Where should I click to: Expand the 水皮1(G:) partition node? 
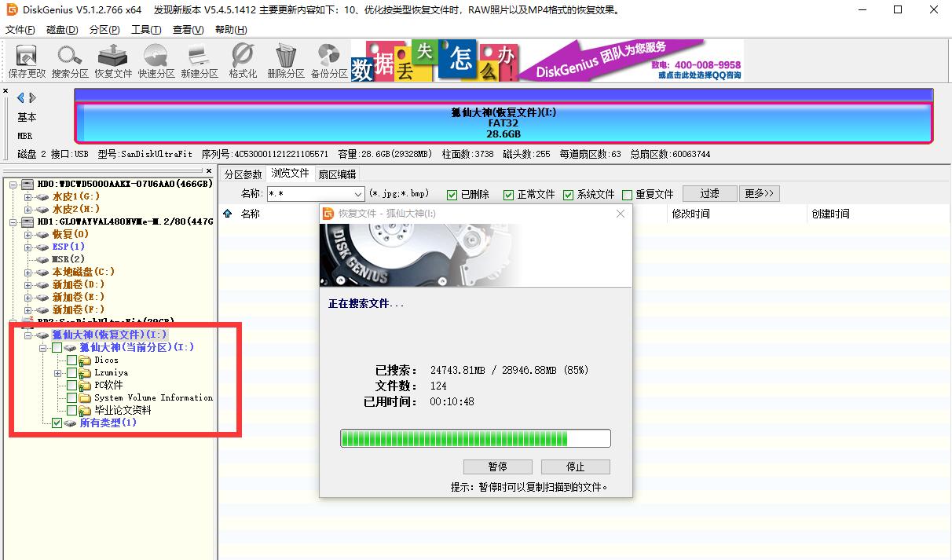[28, 196]
